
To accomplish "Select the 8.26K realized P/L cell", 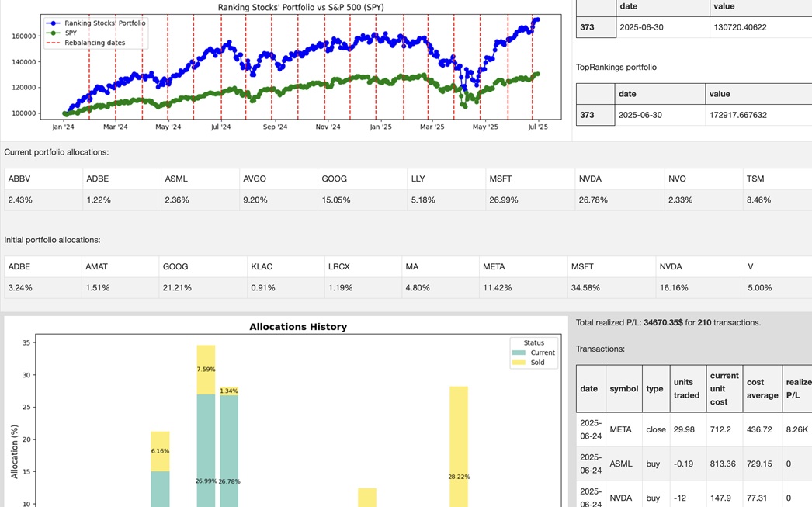I will 796,430.
